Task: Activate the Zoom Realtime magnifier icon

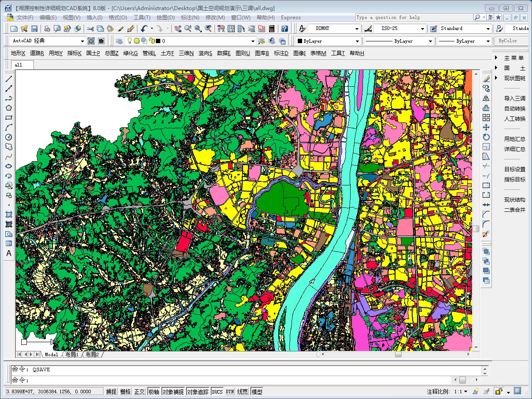Action: 188,29
